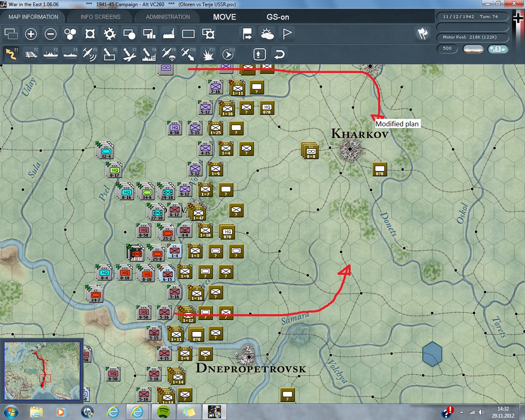The image size is (525, 420).
Task: Click the crossed flags icon
Action: [x=422, y=34]
